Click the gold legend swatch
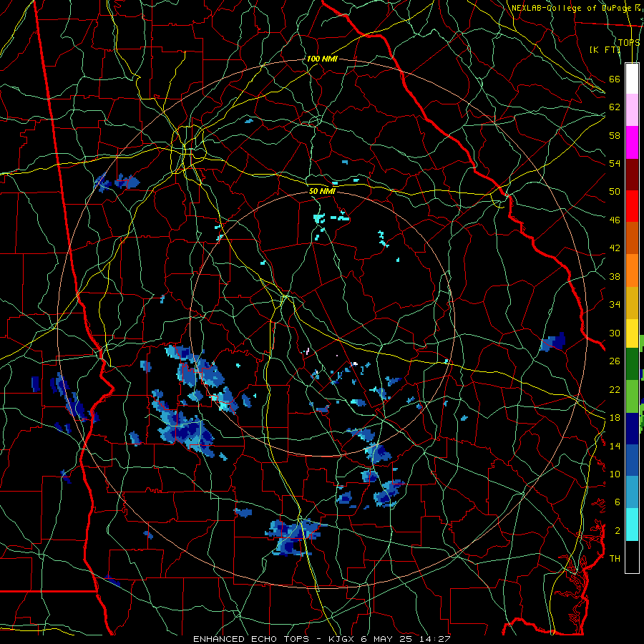 click(x=632, y=303)
